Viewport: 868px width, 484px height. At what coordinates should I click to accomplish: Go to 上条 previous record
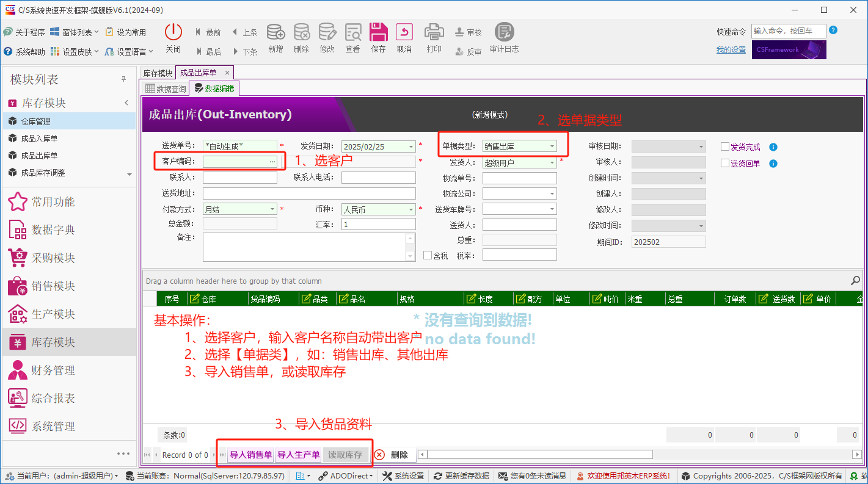click(x=245, y=32)
